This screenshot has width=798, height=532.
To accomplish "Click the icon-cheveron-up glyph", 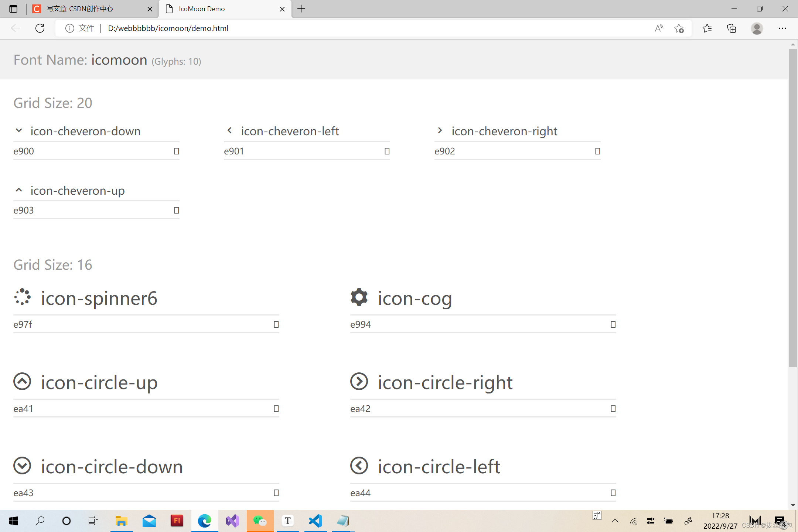I will click(19, 190).
